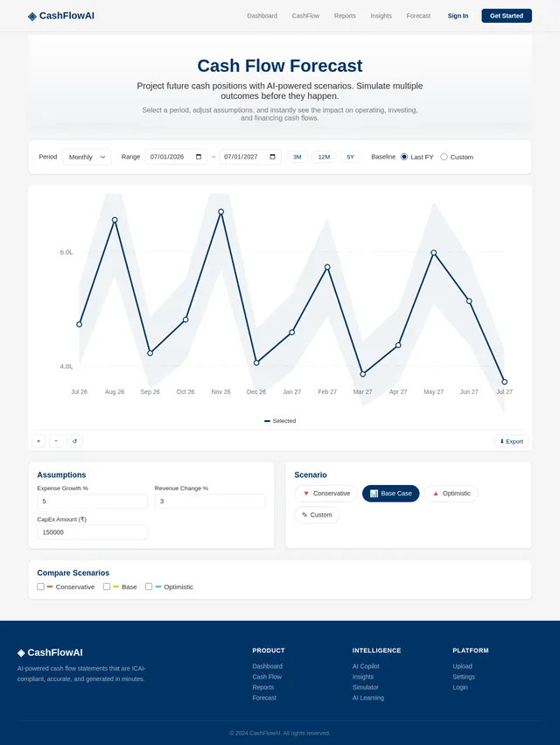The height and width of the screenshot is (745, 560).
Task: Open the Insights nav item
Action: pos(381,16)
